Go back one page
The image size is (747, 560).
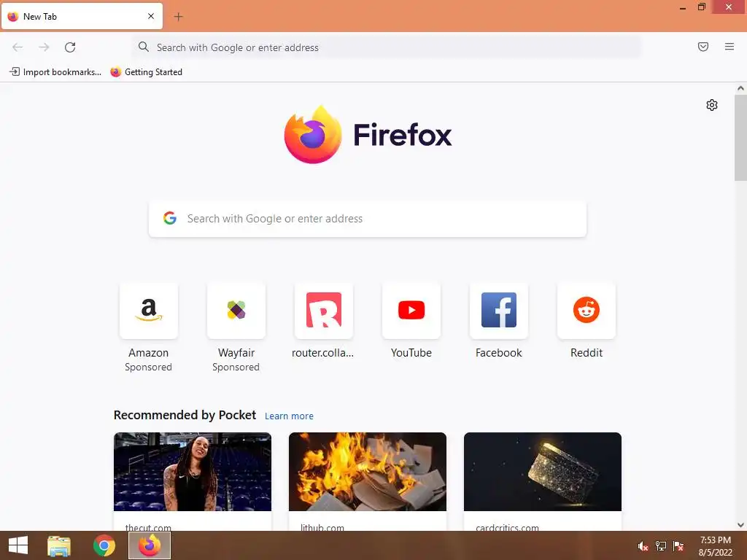pos(18,47)
